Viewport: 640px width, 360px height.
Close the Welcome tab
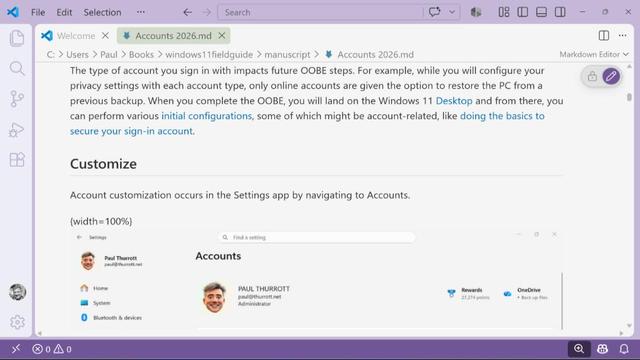(105, 36)
